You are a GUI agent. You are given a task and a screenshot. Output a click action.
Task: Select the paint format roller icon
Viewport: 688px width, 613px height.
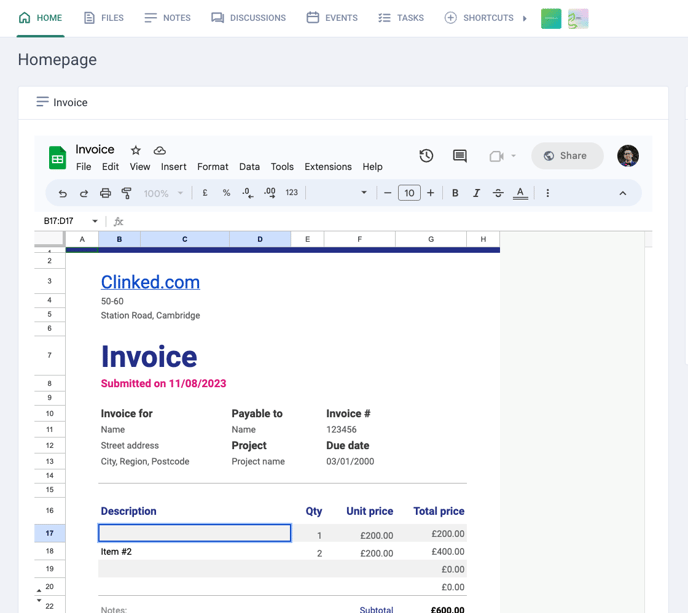pyautogui.click(x=126, y=193)
